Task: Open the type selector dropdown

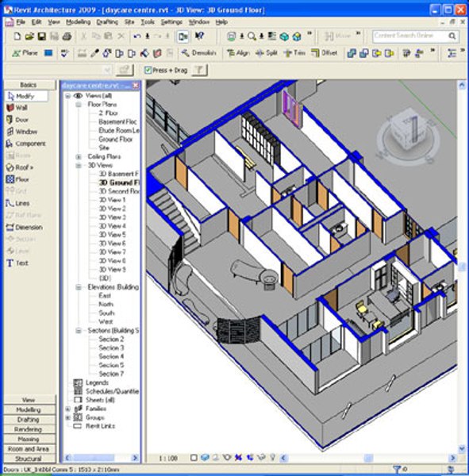Action: click(x=107, y=70)
